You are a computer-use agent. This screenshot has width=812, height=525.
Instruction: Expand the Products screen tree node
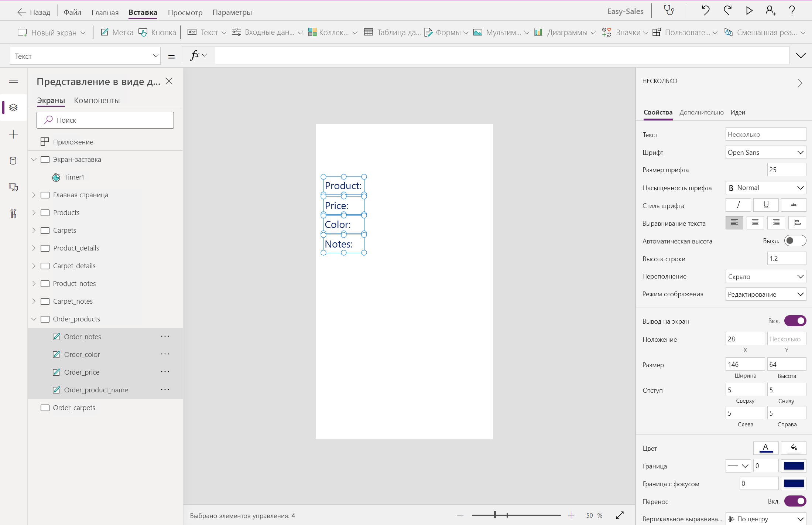(x=34, y=213)
